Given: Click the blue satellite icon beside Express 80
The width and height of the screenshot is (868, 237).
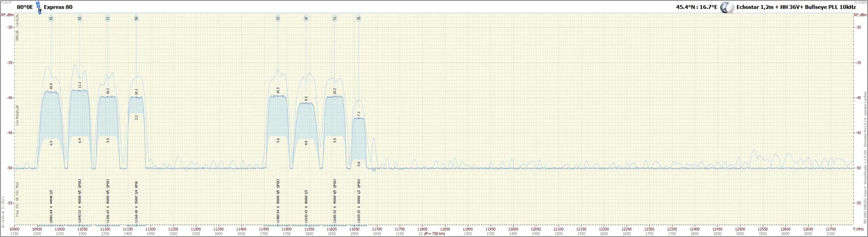Looking at the screenshot, I should click(39, 8).
